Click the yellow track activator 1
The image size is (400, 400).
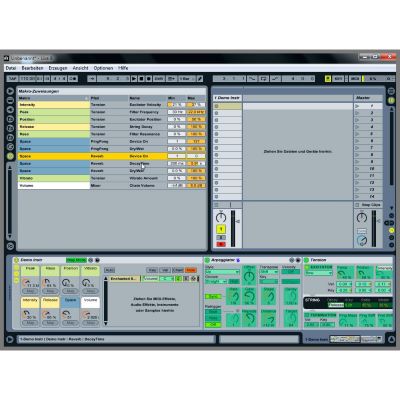coord(221,229)
